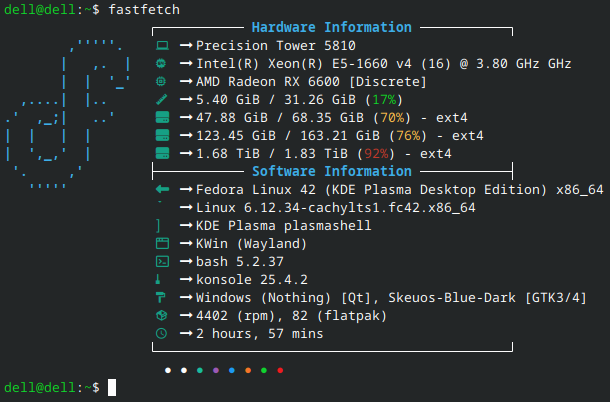The image size is (610, 402).
Task: Click the clock icon beside 2 hours, 57 mins
Action: [x=161, y=334]
